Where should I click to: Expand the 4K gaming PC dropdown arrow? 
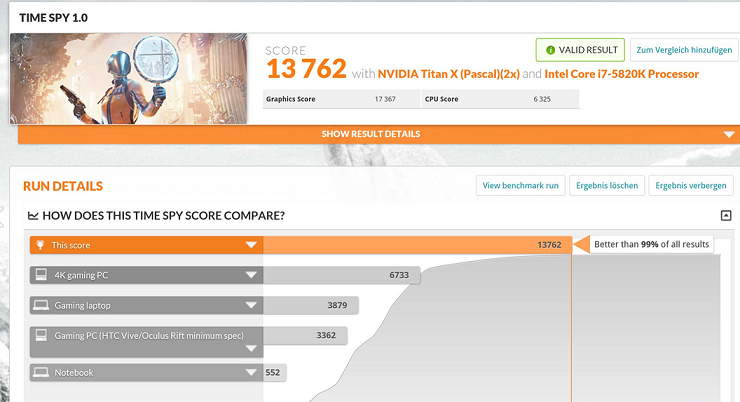click(x=251, y=275)
